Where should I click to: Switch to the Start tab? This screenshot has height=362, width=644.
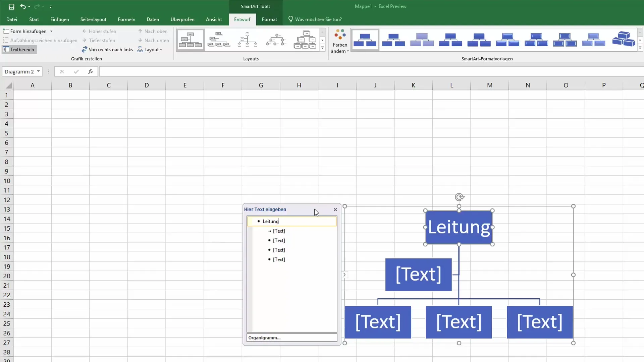[x=34, y=19]
